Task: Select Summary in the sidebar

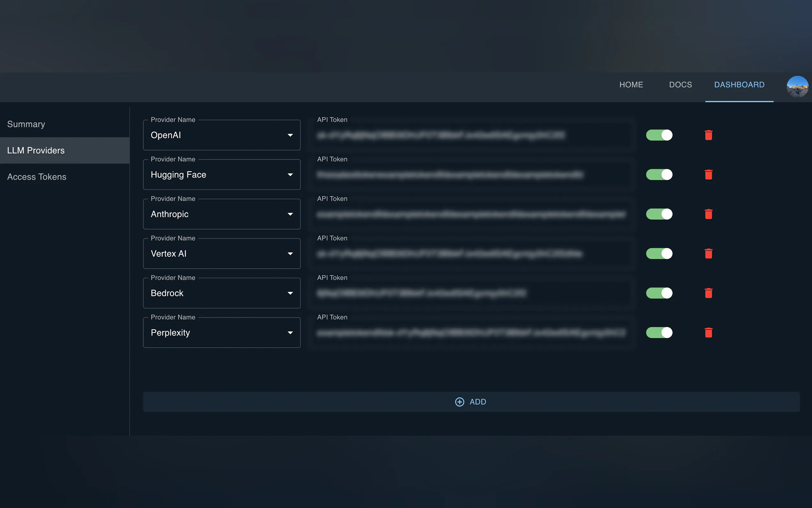Action: click(x=26, y=124)
